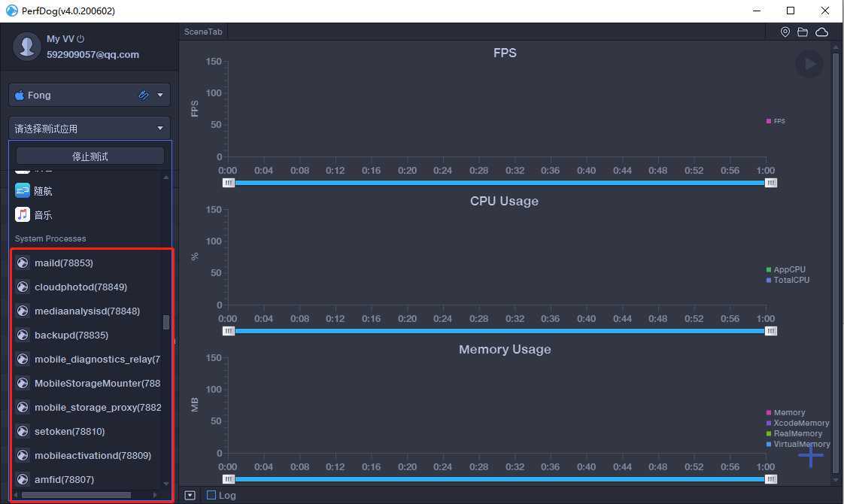Toggle the TotalCPU legend series
This screenshot has width=844, height=504.
pos(788,280)
